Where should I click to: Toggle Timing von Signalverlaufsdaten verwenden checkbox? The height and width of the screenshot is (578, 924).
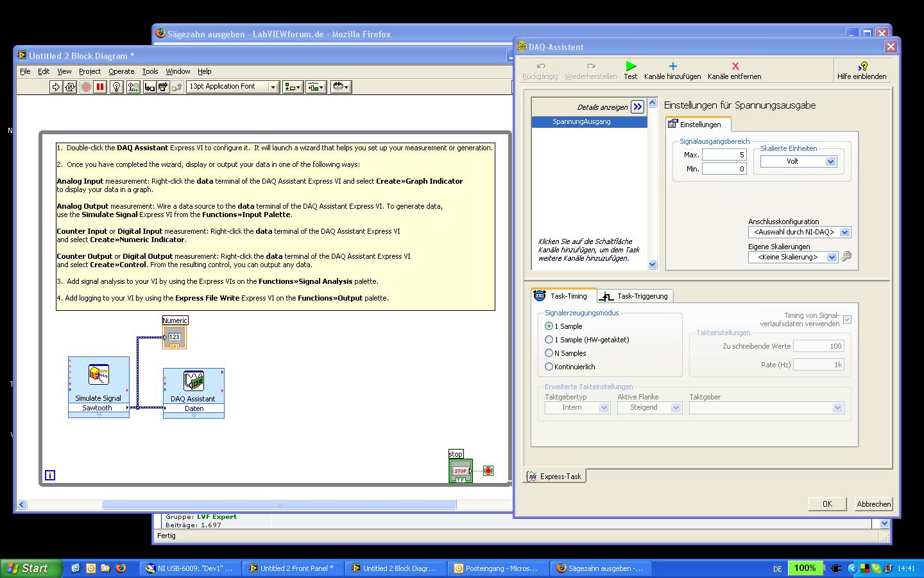click(x=847, y=319)
